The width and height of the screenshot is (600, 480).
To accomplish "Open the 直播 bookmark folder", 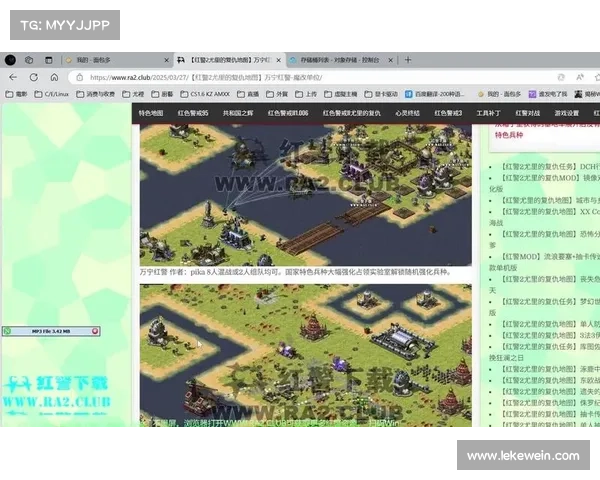I will point(248,94).
